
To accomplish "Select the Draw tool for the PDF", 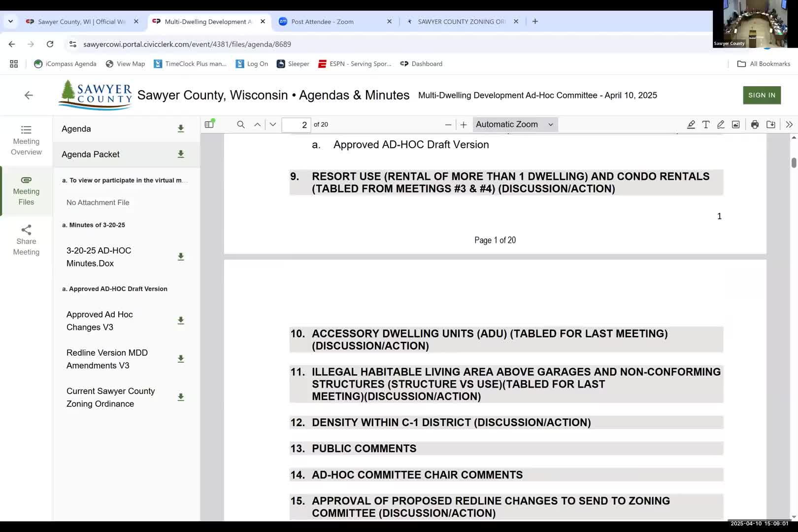I will (720, 124).
